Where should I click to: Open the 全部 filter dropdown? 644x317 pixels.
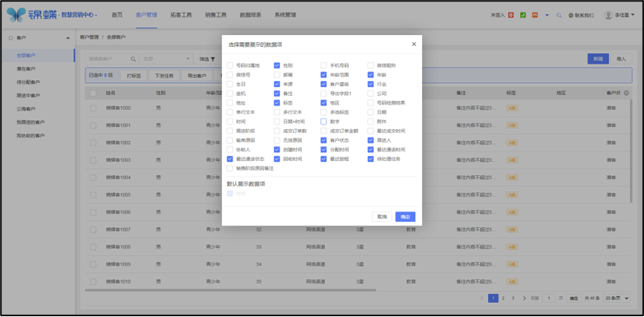tap(166, 59)
